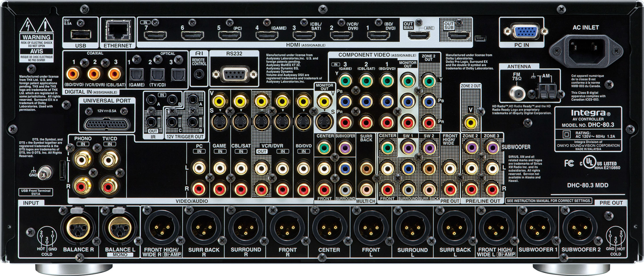Select the SUBWOOFER 1 XLR output
The image size is (644, 276).
click(539, 227)
